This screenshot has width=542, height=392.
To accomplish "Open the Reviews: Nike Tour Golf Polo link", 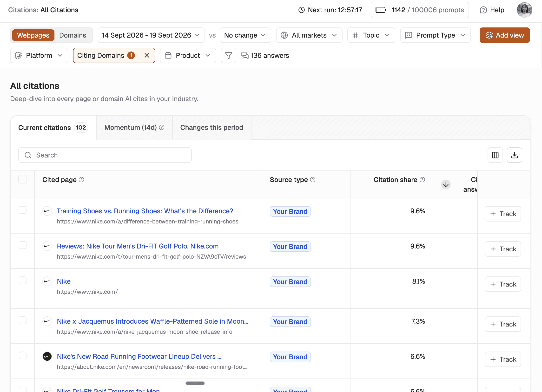I will [138, 246].
